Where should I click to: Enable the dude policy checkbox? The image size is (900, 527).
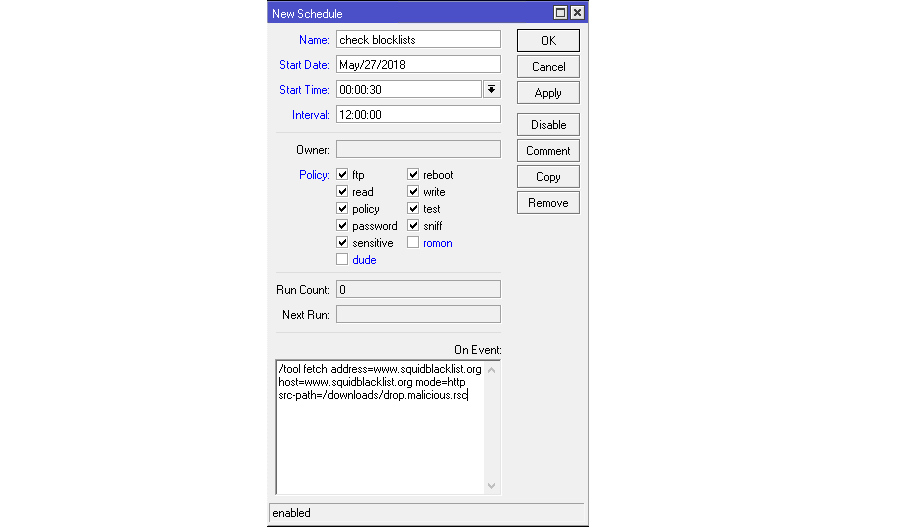pyautogui.click(x=342, y=259)
